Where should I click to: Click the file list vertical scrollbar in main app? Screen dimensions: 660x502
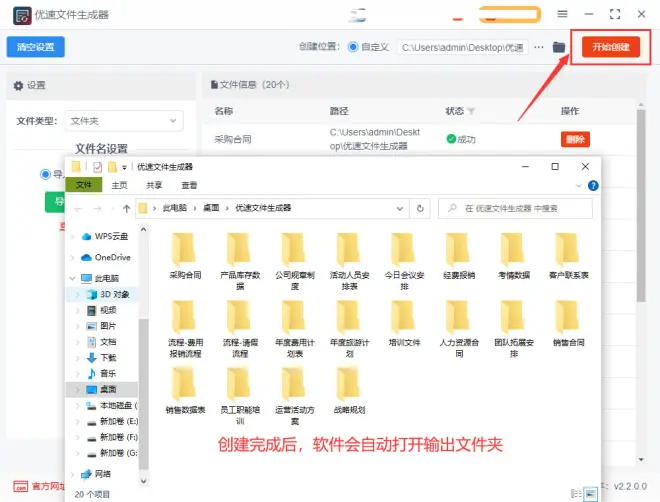coord(641,205)
